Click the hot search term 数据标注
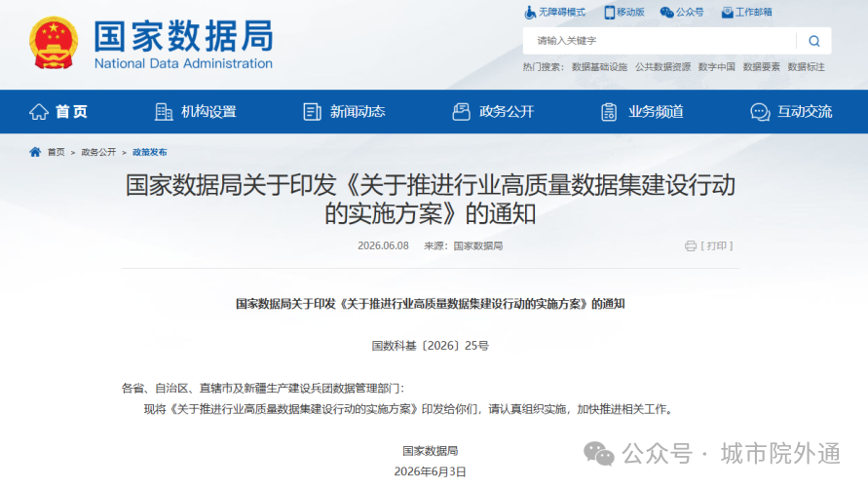Viewport: 868px width, 488px height. tap(806, 67)
